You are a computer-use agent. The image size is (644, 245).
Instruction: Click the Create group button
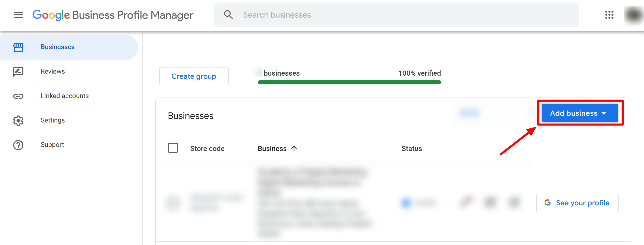(x=194, y=76)
